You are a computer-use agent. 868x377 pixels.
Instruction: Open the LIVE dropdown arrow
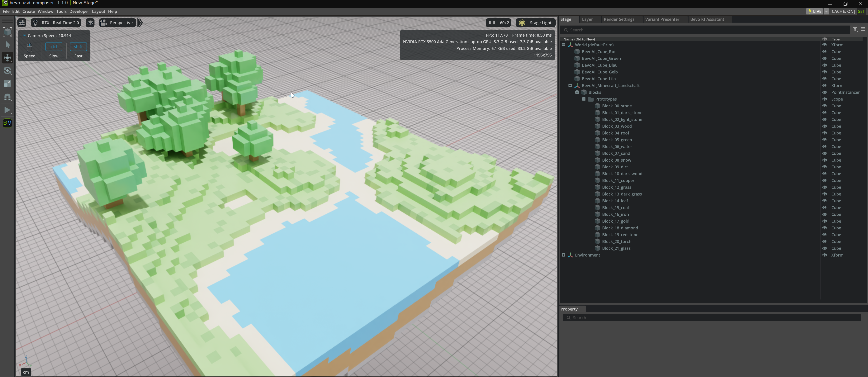tap(826, 11)
